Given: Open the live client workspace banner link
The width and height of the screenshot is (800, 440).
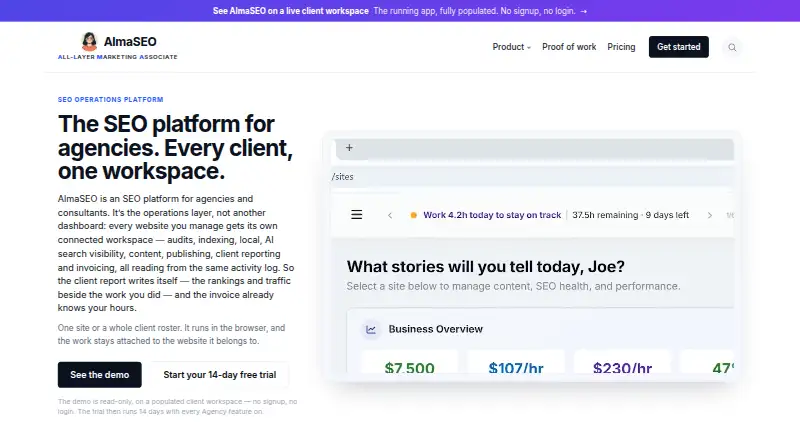Looking at the screenshot, I should (x=400, y=11).
